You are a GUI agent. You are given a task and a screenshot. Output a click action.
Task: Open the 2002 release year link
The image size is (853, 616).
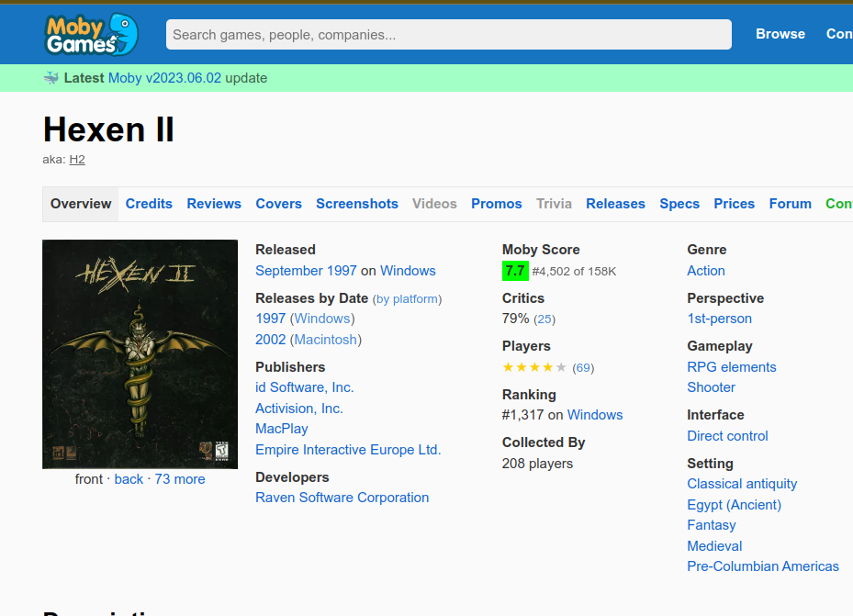pos(270,340)
